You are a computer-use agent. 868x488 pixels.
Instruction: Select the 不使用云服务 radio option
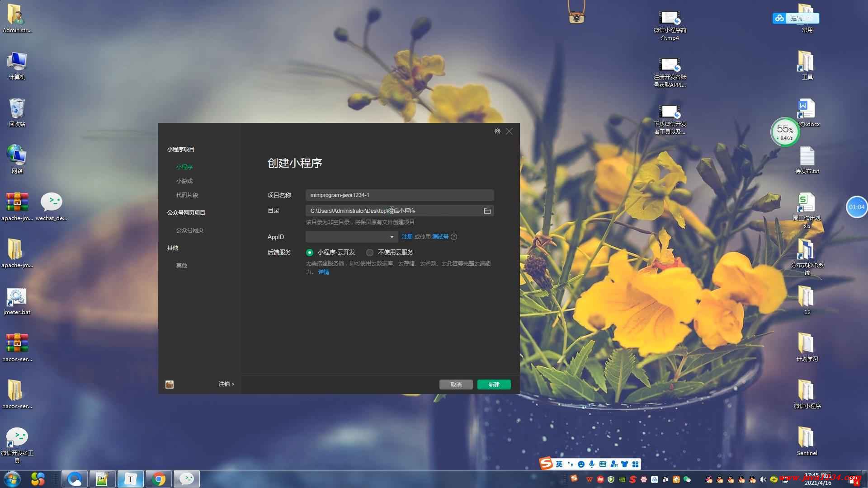pos(370,253)
